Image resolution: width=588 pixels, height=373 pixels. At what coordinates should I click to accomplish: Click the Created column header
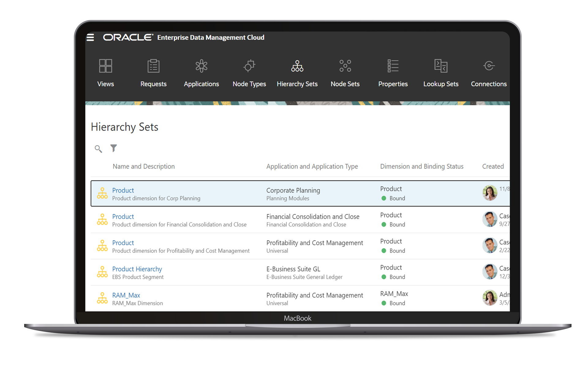(493, 166)
